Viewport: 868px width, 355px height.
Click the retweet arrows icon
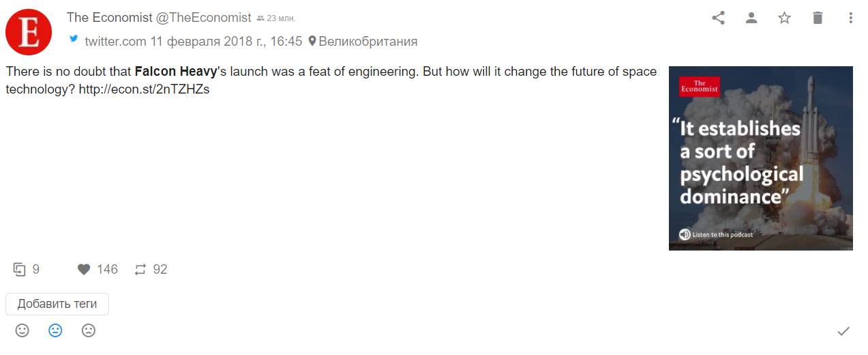coord(140,270)
